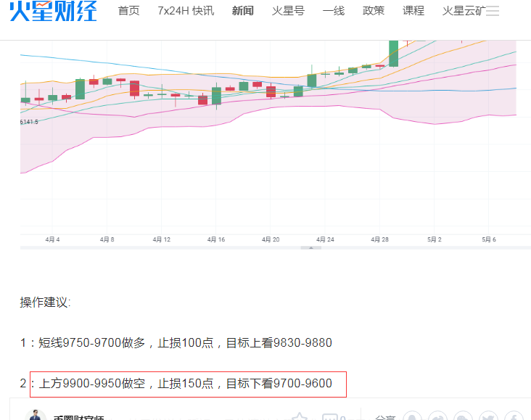The image size is (531, 420).
Task: Click the Twitter share icon at bottom
Action: click(488, 416)
